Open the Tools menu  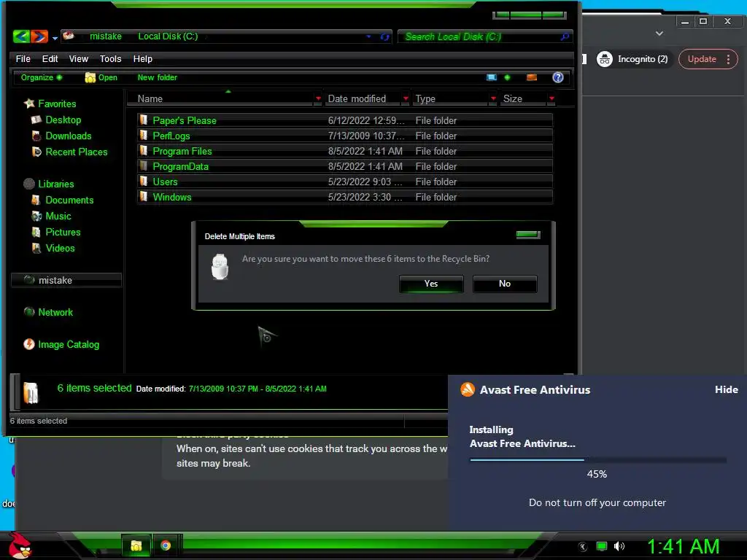(x=111, y=58)
